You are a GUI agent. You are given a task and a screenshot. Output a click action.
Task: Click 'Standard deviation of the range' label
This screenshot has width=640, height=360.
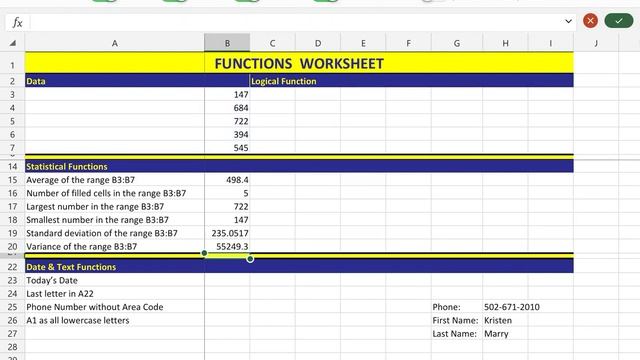pyautogui.click(x=102, y=233)
